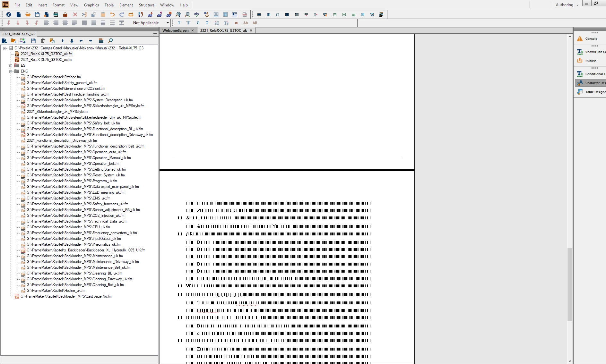The height and width of the screenshot is (364, 606).
Task: Run Spelling Checker with the abc icon
Action: coord(197,14)
